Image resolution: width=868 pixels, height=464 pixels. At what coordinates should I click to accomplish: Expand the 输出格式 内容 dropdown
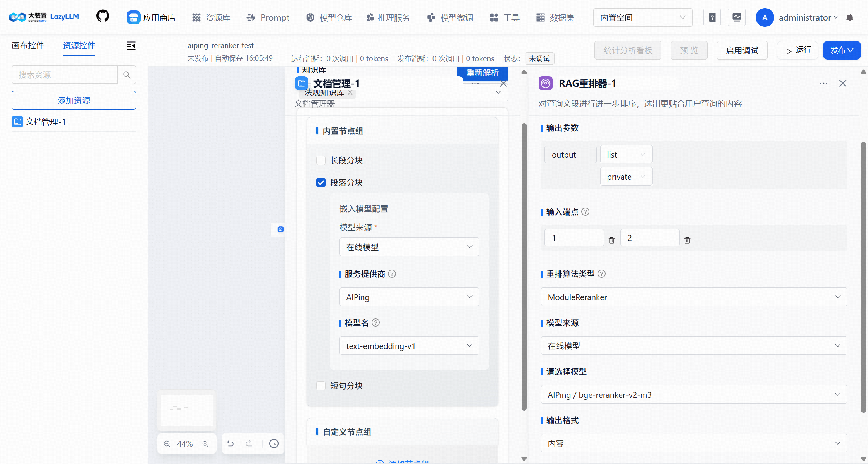[694, 443]
